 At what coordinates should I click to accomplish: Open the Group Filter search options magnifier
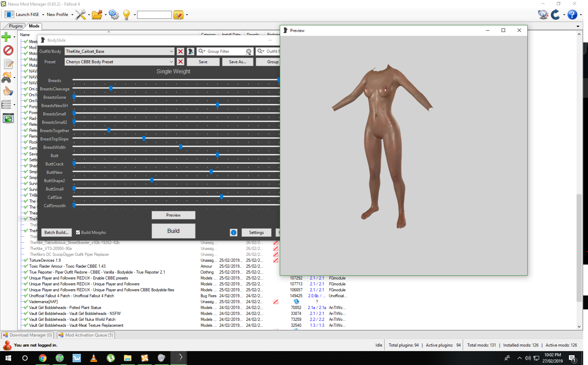[x=201, y=51]
